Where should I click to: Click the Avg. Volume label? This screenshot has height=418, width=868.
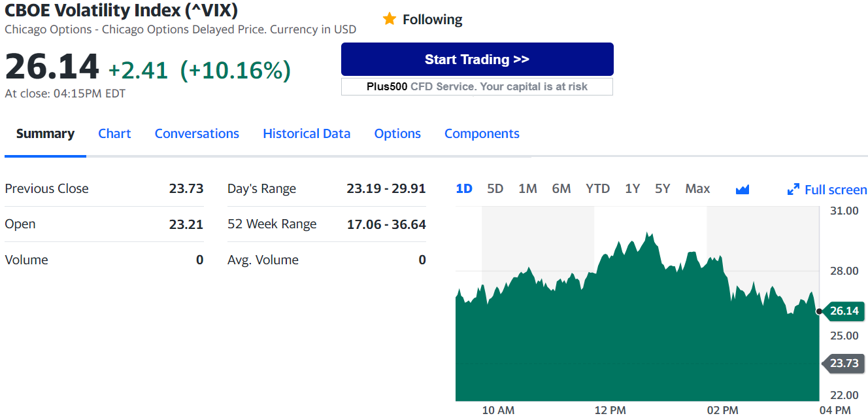(x=263, y=260)
